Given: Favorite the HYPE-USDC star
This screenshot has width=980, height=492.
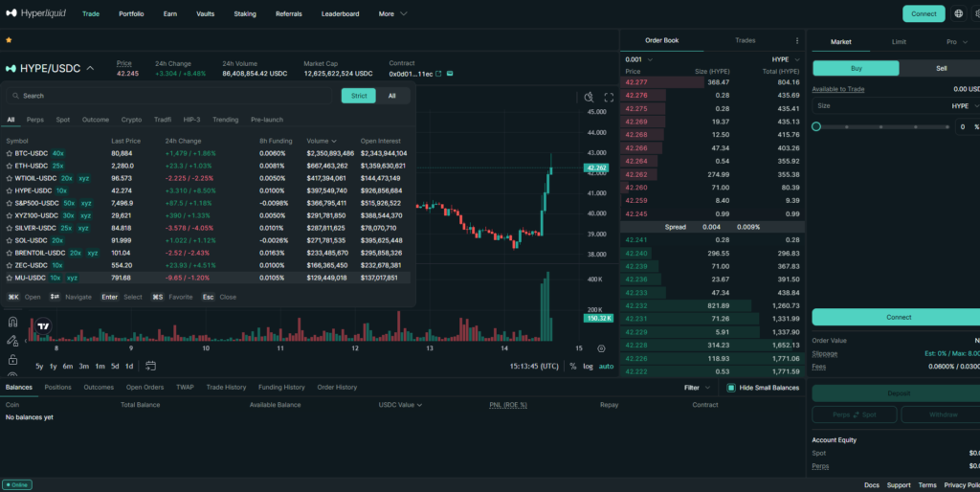Looking at the screenshot, I should pos(10,190).
